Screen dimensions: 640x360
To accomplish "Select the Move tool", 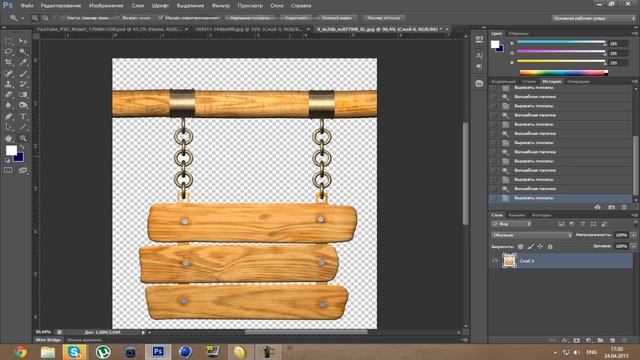I will pyautogui.click(x=23, y=41).
